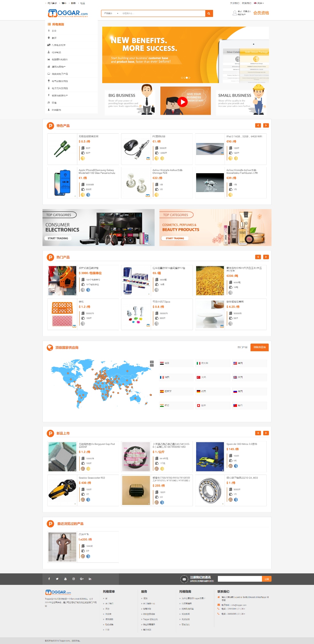Switch to the 顶级供应商 tab
314x644 pixels.
259,347
